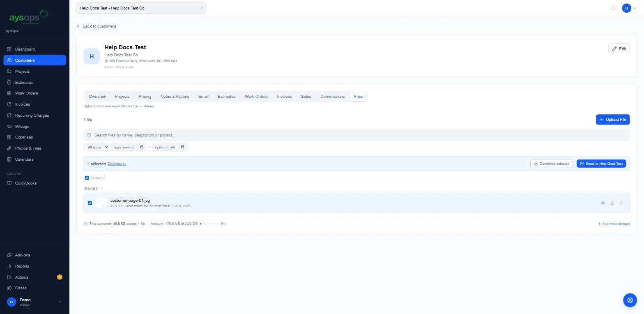Viewport: 644px width, 314px height.
Task: Select the Files tab
Action: (x=358, y=97)
